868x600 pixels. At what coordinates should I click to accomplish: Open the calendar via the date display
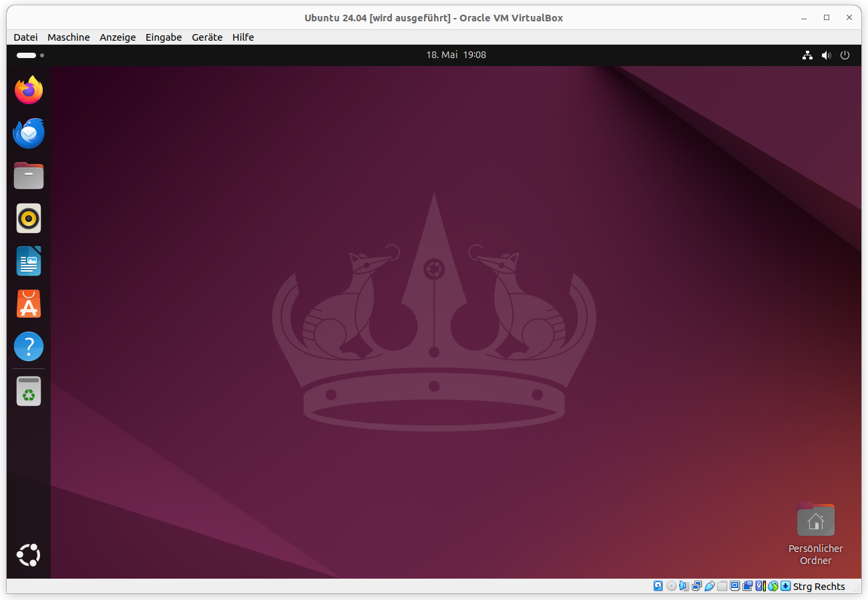(x=456, y=55)
